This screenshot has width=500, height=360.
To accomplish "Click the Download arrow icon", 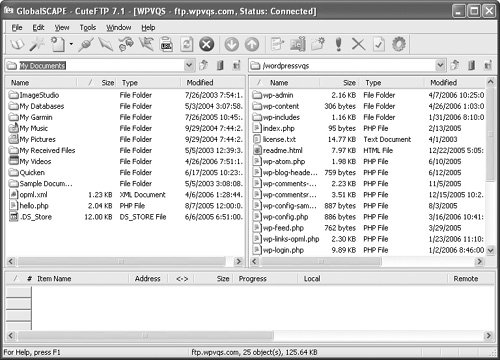I will (232, 44).
